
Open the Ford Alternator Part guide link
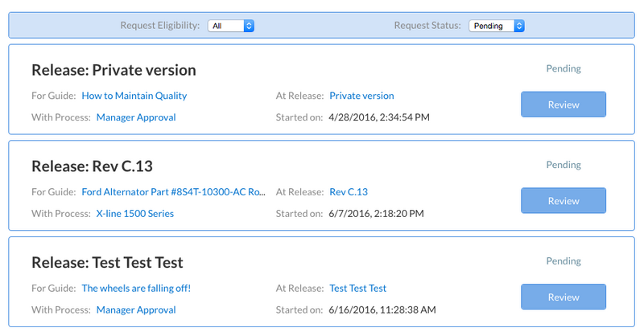click(173, 192)
